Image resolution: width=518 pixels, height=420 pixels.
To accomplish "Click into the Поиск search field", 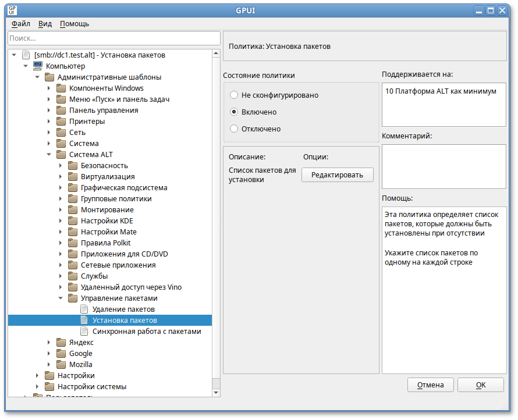I will click(114, 38).
